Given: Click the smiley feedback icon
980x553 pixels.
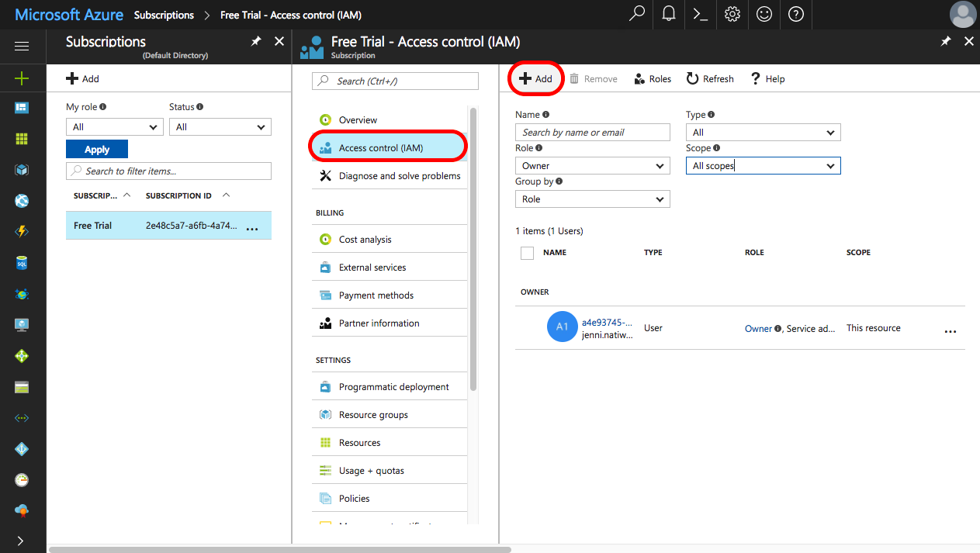Looking at the screenshot, I should click(764, 14).
